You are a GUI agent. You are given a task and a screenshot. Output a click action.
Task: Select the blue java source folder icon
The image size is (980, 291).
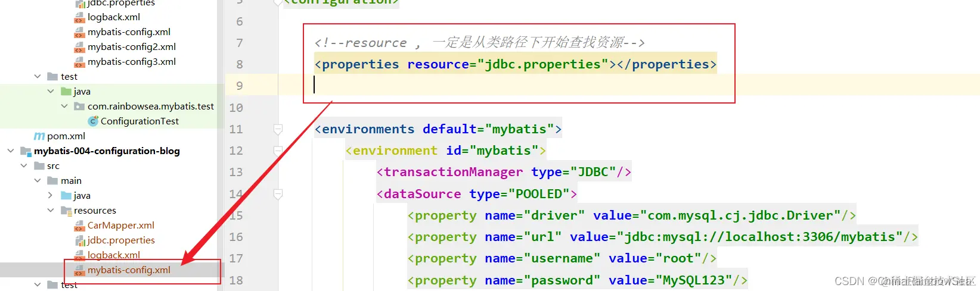click(66, 196)
